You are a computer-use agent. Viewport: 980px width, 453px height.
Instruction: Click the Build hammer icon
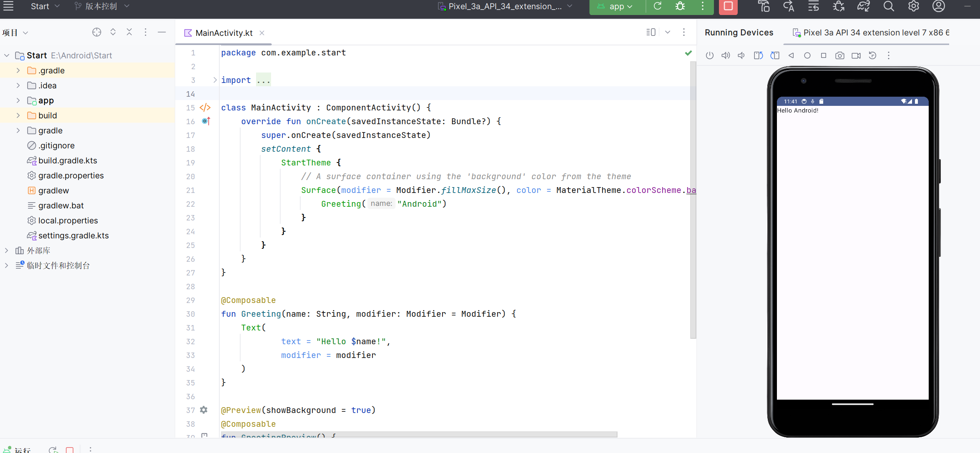point(764,6)
